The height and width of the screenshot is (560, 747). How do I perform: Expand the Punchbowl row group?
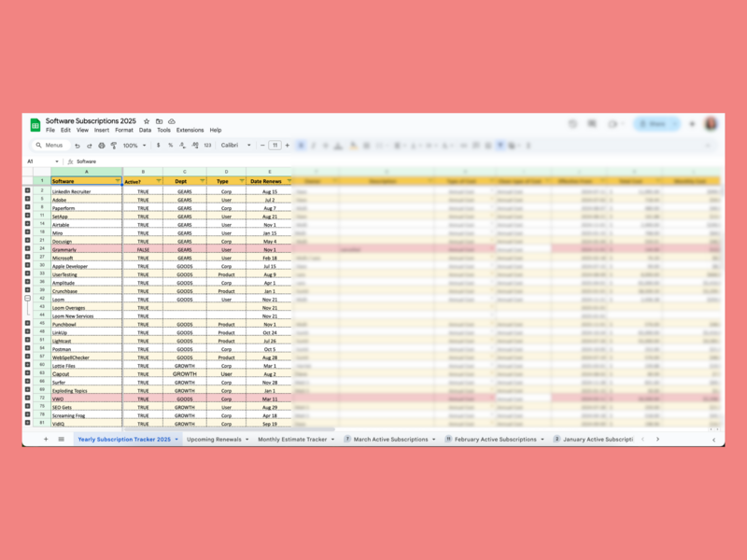(x=28, y=323)
